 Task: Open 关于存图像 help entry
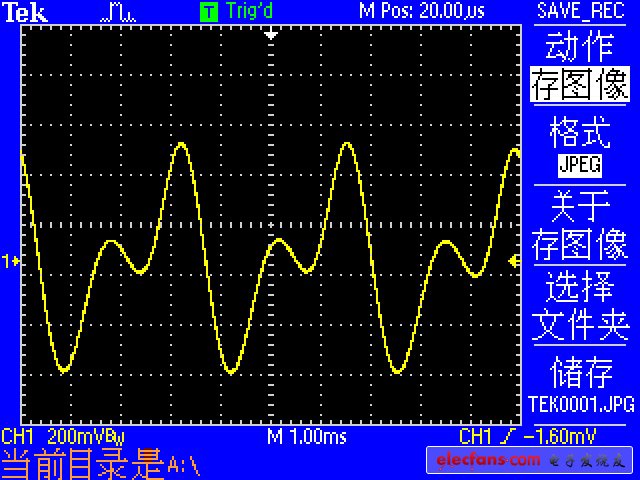[580, 225]
